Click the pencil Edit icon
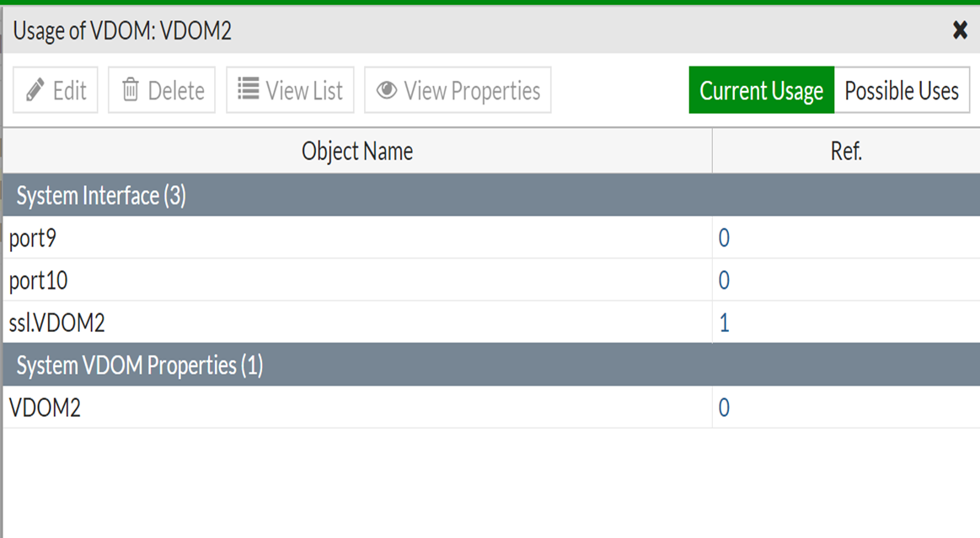980x538 pixels. 35,90
